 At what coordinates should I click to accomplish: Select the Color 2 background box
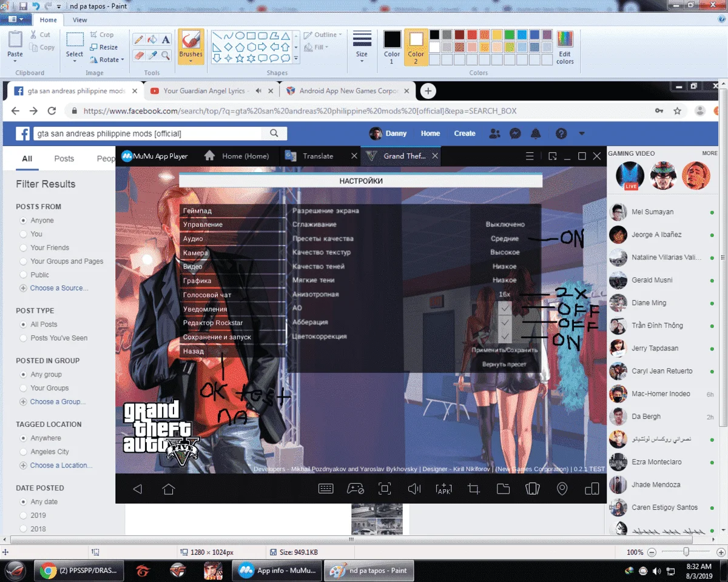pos(416,47)
